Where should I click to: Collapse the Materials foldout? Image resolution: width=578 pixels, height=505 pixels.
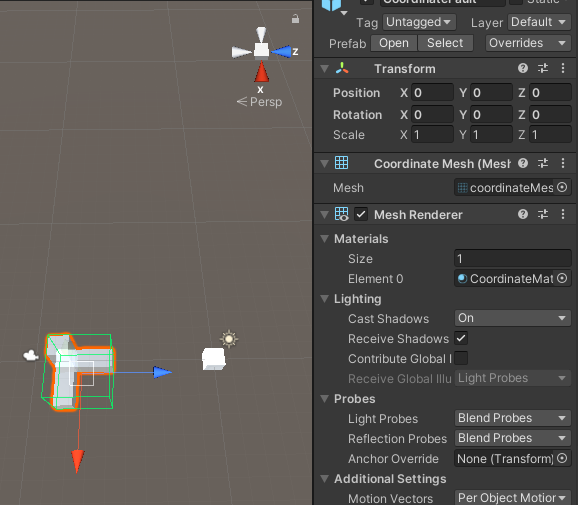tap(325, 239)
